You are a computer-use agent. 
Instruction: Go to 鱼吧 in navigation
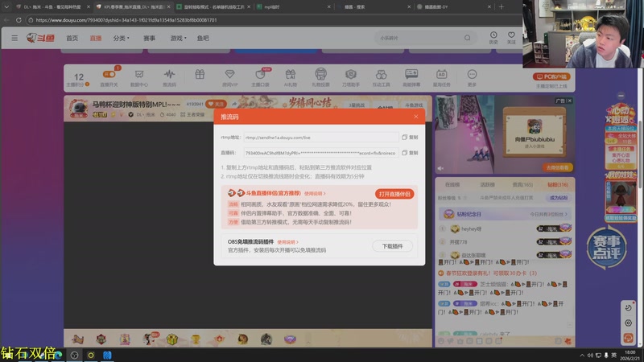(203, 38)
